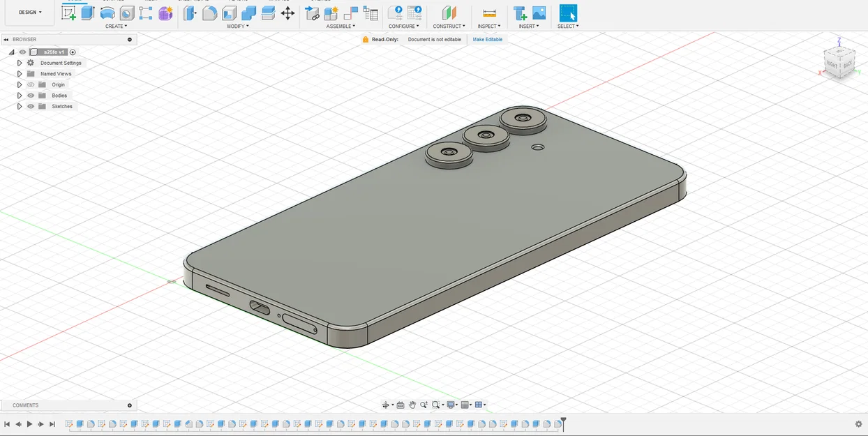
Task: Open the Configure menu
Action: coord(404,27)
